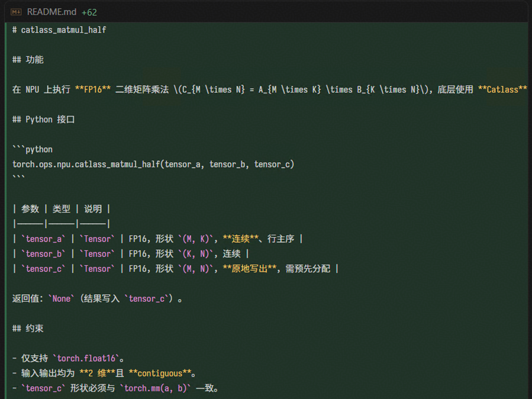Click the `torch.mm(a, b)` inline code
This screenshot has height=399, width=532.
(x=156, y=388)
